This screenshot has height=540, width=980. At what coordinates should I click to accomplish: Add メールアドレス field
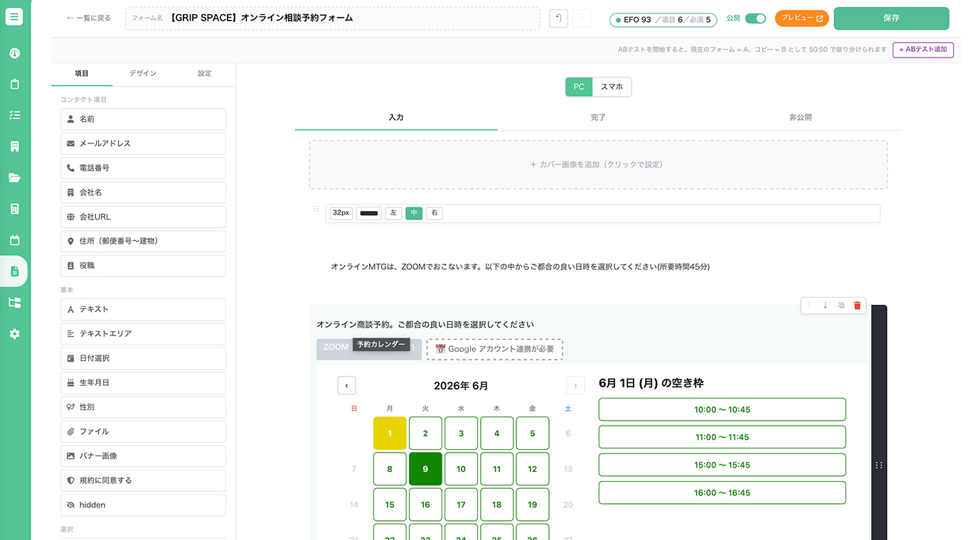click(143, 144)
